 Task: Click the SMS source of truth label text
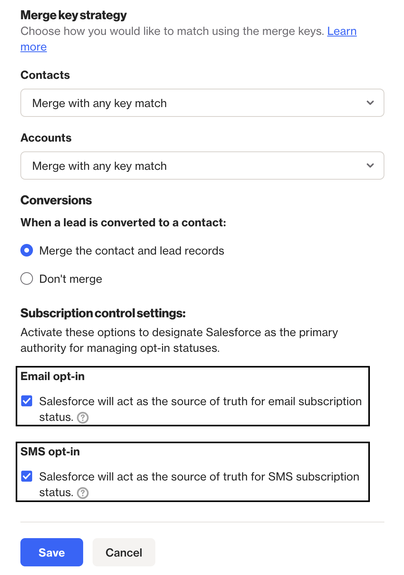click(x=199, y=484)
